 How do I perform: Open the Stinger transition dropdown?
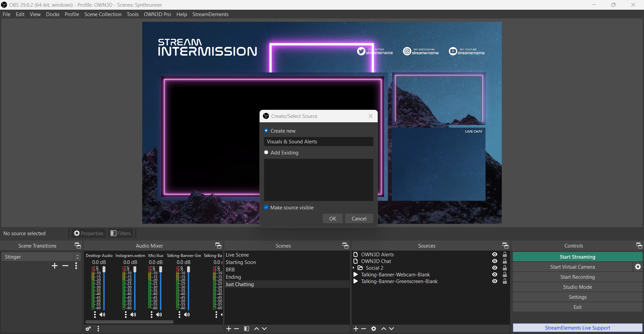click(41, 257)
